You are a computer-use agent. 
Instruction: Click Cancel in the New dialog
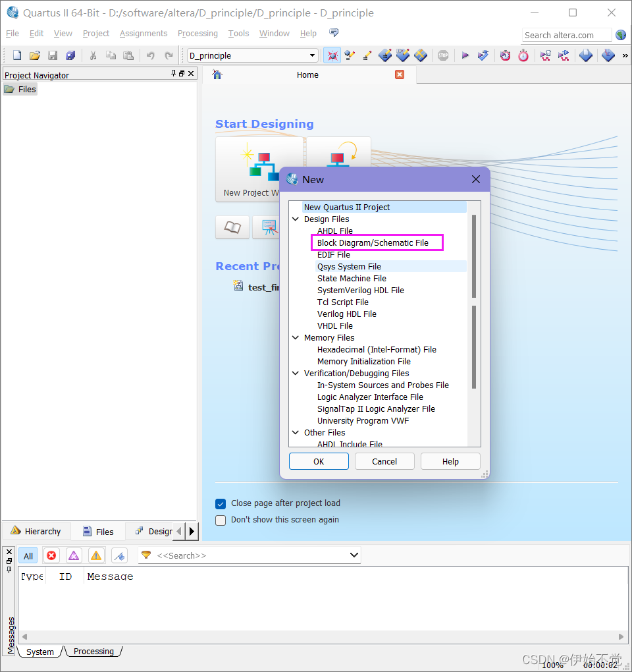click(x=384, y=462)
